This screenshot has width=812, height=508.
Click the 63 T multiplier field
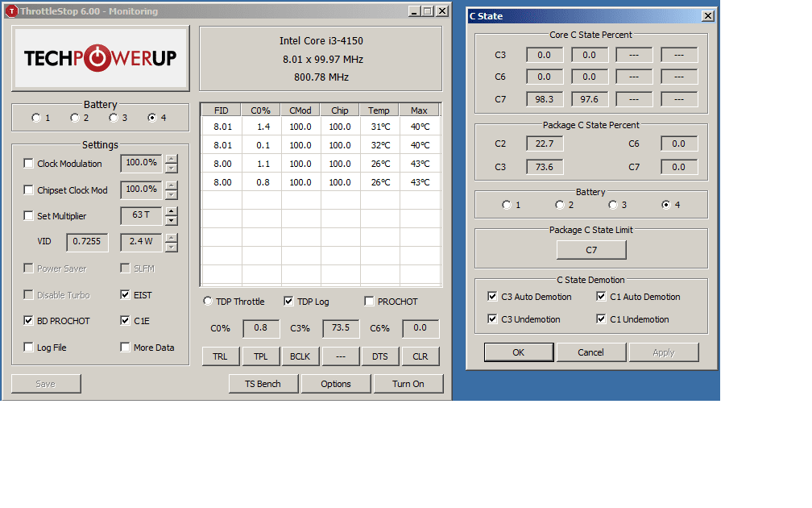coord(142,215)
